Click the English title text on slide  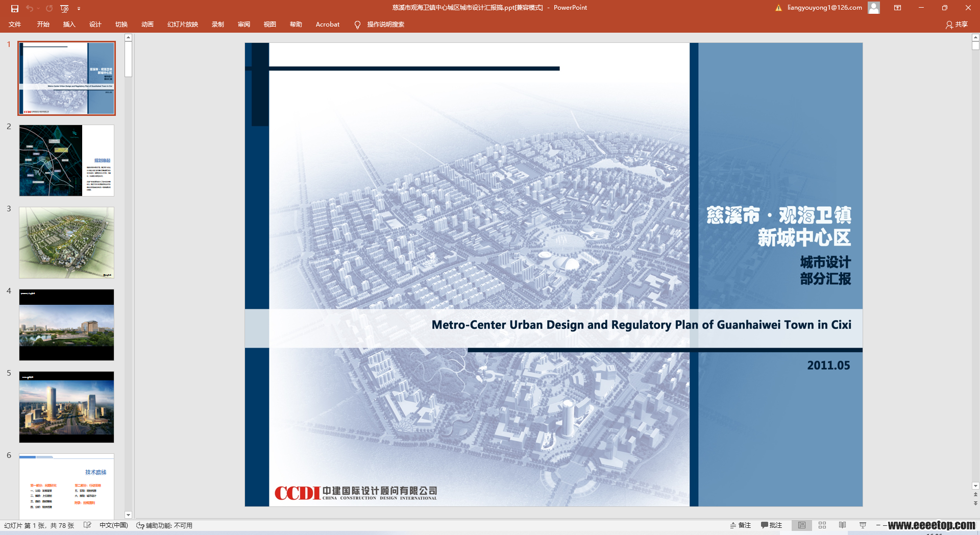(x=641, y=325)
